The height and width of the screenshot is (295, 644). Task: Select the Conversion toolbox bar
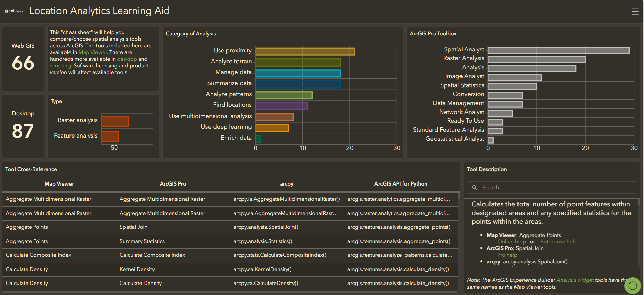point(505,95)
